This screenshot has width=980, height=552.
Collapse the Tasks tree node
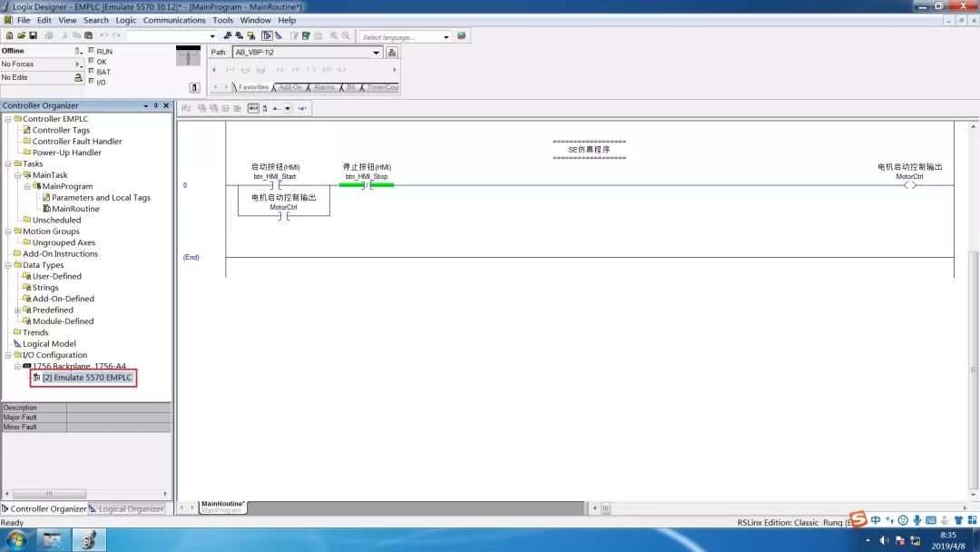pos(8,163)
